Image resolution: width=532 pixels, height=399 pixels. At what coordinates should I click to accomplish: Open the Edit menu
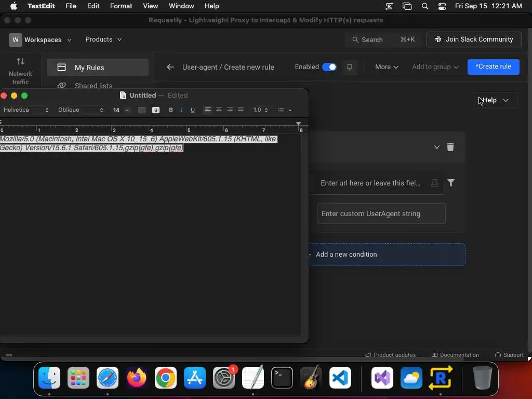(x=93, y=6)
